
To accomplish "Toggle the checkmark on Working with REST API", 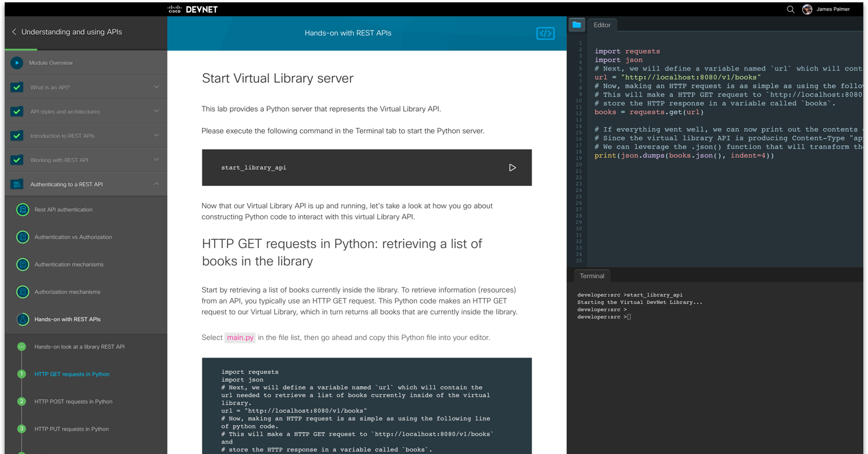I will click(x=16, y=159).
